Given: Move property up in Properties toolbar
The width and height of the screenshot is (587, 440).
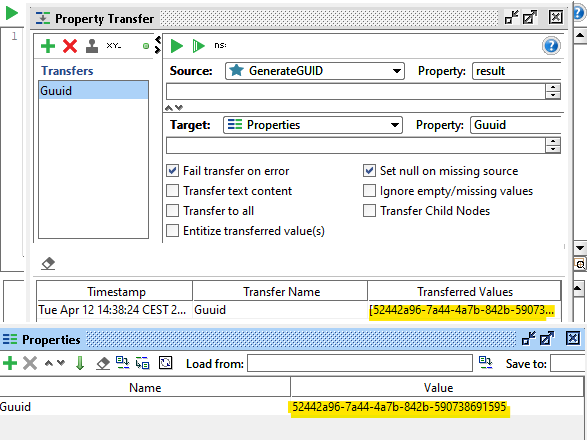Looking at the screenshot, I should [49, 363].
